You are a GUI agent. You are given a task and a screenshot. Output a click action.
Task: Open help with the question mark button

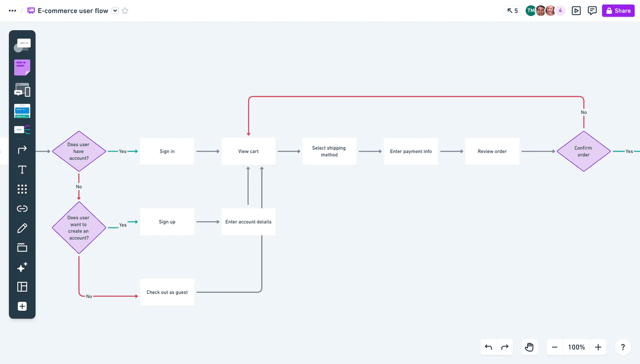click(x=622, y=347)
